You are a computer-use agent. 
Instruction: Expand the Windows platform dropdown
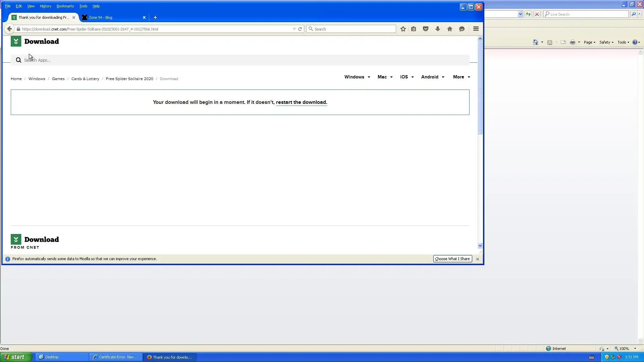pos(357,77)
